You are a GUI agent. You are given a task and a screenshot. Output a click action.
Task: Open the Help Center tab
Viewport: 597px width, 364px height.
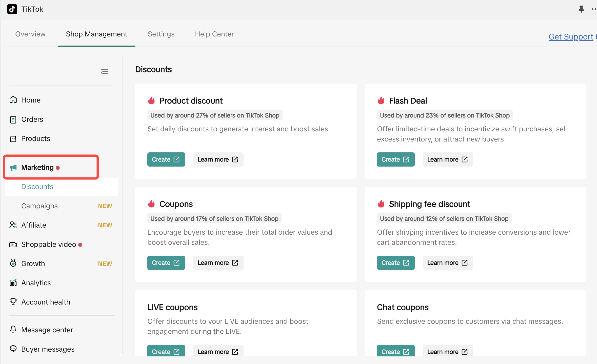(214, 34)
